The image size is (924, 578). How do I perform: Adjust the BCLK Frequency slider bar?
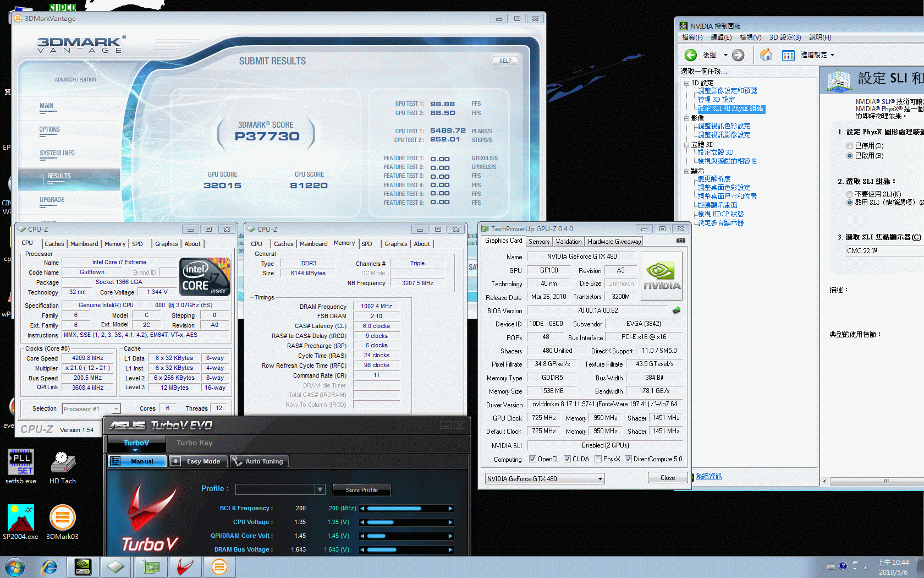(x=406, y=509)
